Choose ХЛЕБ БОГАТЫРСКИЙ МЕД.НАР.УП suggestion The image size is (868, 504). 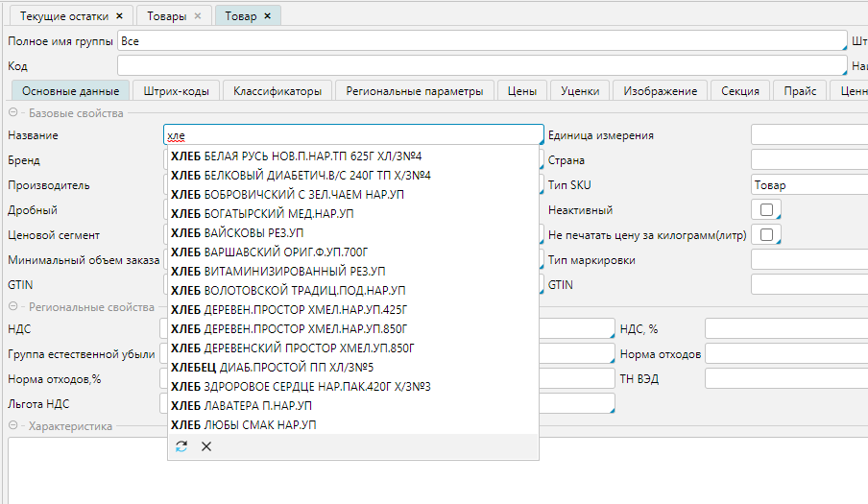pyautogui.click(x=262, y=213)
